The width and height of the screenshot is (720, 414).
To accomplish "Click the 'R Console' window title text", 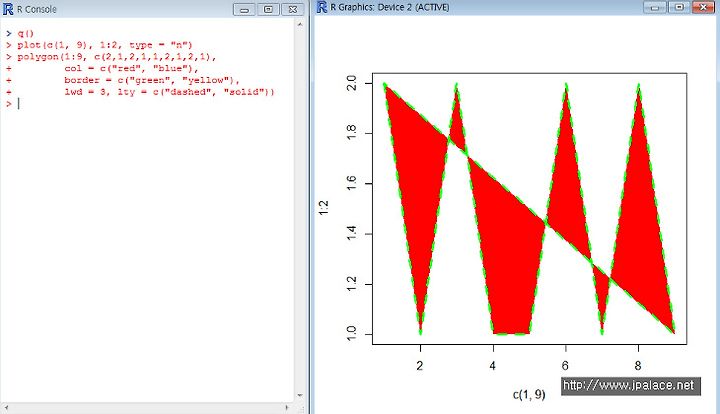I will pos(37,9).
